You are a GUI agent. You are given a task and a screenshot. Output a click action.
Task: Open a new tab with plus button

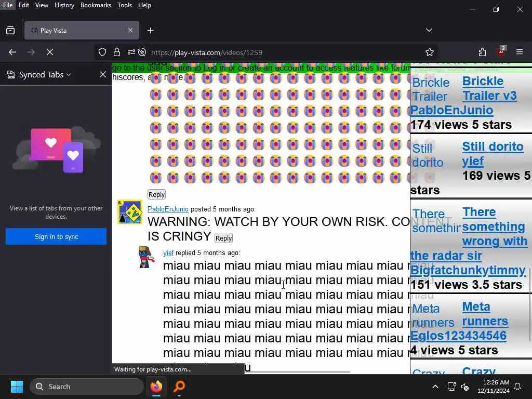pyautogui.click(x=151, y=31)
